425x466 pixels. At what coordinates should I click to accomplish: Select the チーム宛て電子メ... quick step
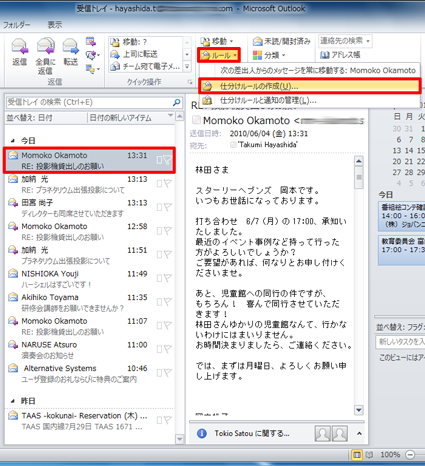coord(145,66)
